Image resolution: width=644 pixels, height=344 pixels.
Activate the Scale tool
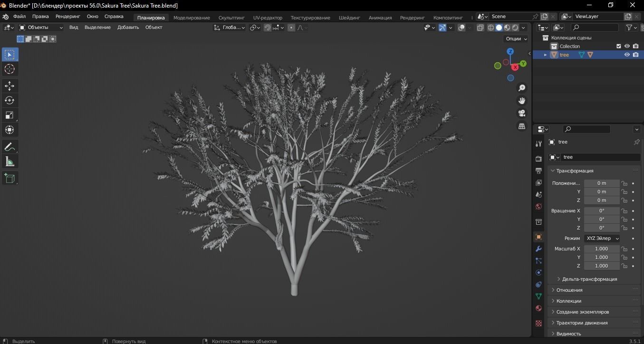coord(10,115)
